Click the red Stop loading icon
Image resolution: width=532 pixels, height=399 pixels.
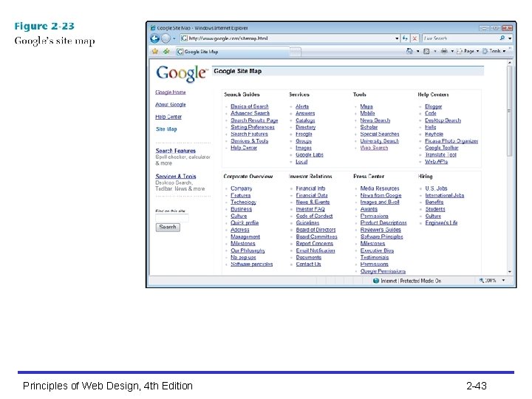pos(415,38)
